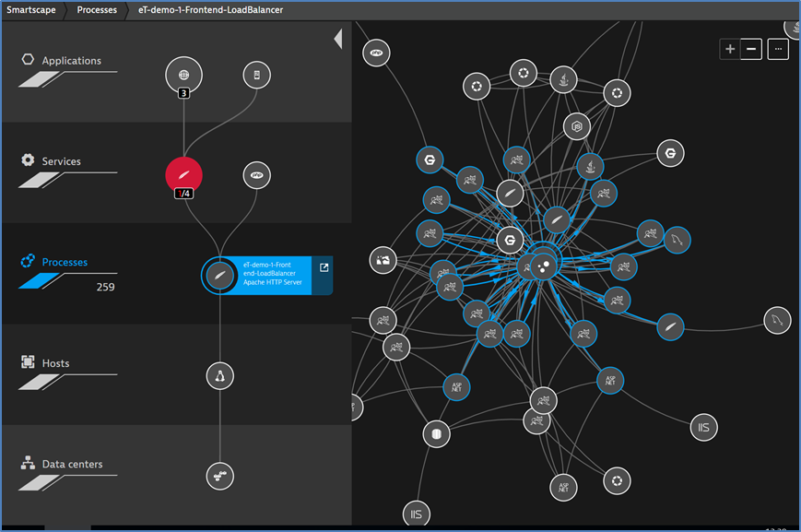Viewport: 801px width, 532px height.
Task: Click the web application globe node
Action: (183, 75)
